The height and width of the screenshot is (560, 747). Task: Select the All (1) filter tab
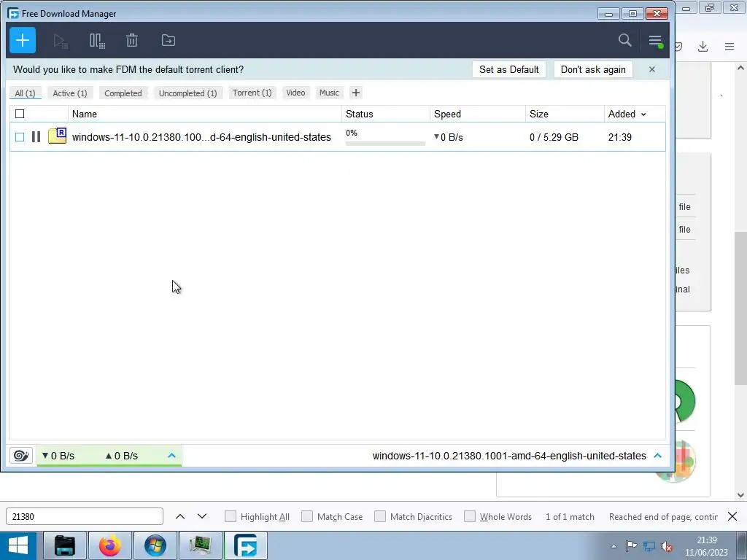pyautogui.click(x=26, y=93)
